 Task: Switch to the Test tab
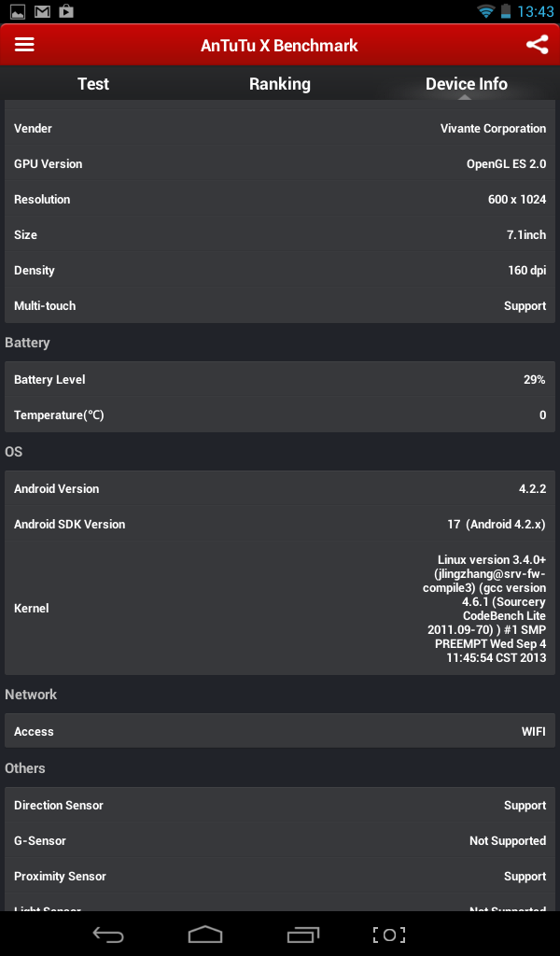click(x=93, y=84)
